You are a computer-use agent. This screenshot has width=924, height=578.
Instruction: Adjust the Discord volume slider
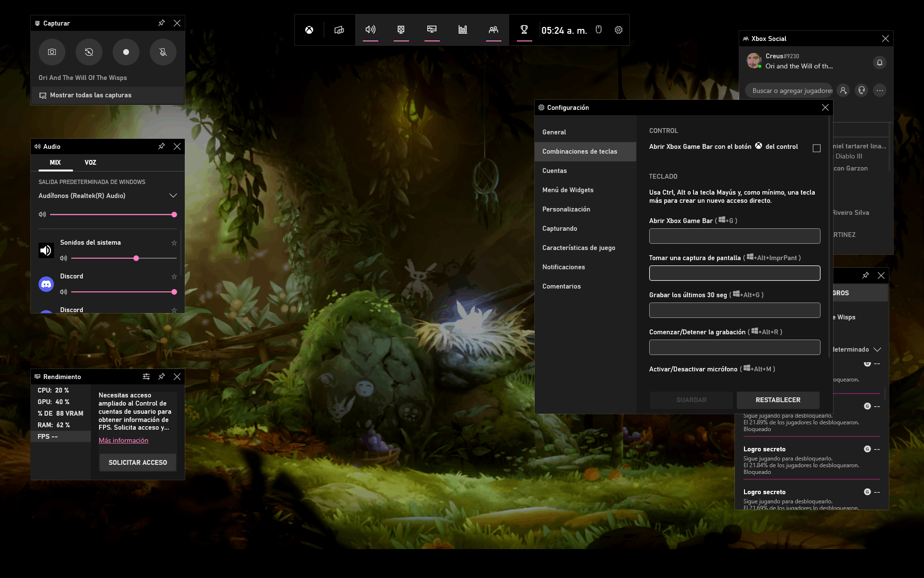point(124,292)
